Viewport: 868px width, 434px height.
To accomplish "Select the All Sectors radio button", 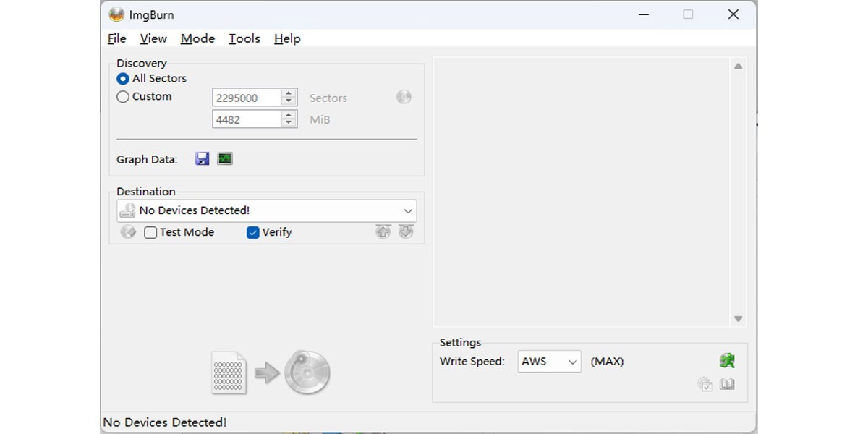I will pos(123,79).
